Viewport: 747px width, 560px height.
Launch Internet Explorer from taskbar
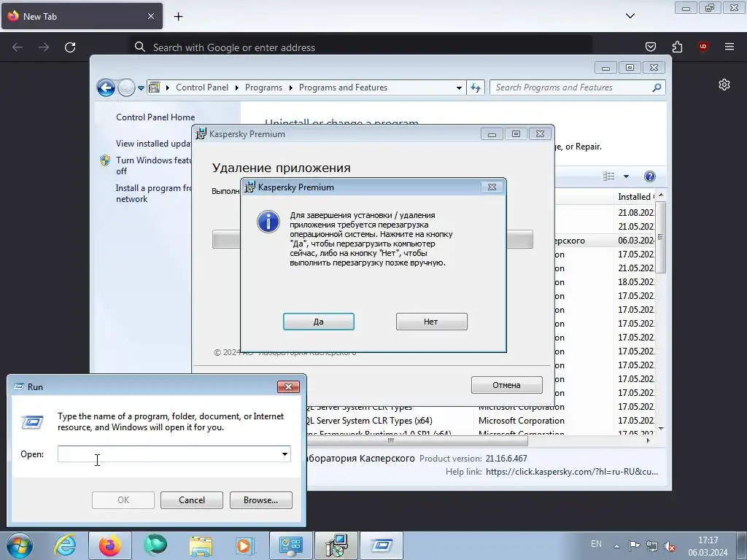(x=65, y=545)
